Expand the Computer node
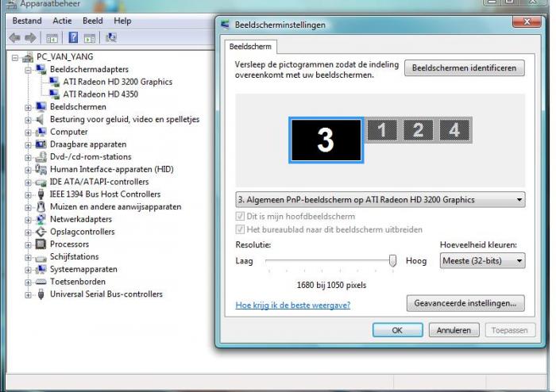 28,133
